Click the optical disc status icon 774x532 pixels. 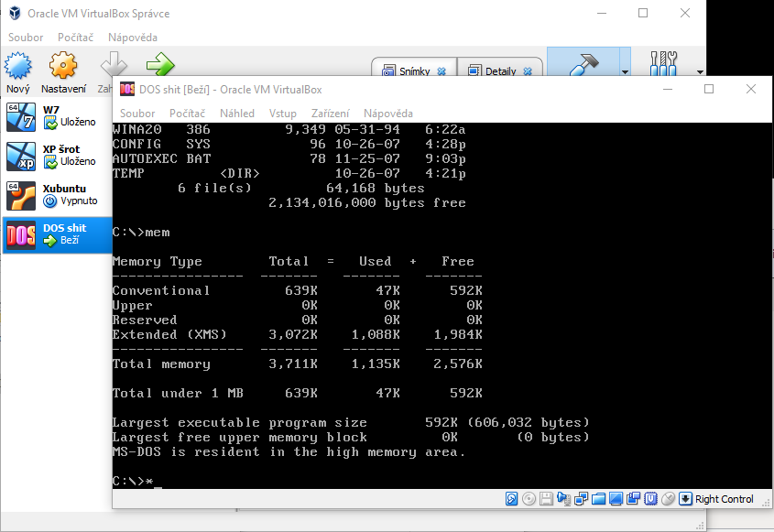pos(529,499)
